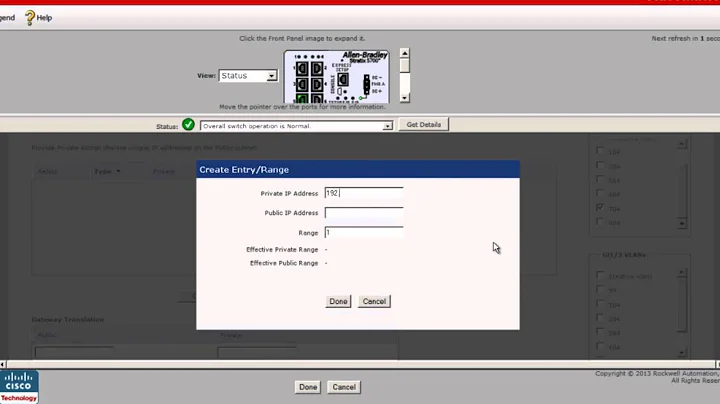Click the Cisco Technology logo
The width and height of the screenshot is (720, 404).
[x=19, y=387]
